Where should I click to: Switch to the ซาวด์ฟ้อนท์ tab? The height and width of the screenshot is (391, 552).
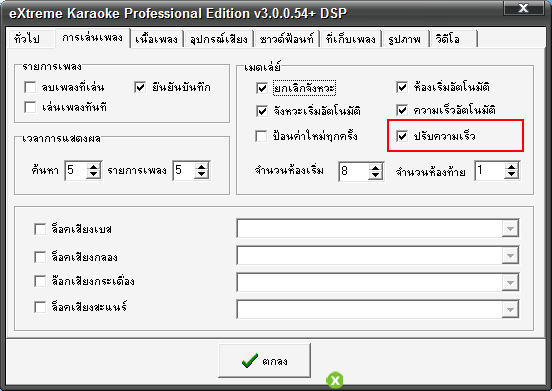pos(287,39)
